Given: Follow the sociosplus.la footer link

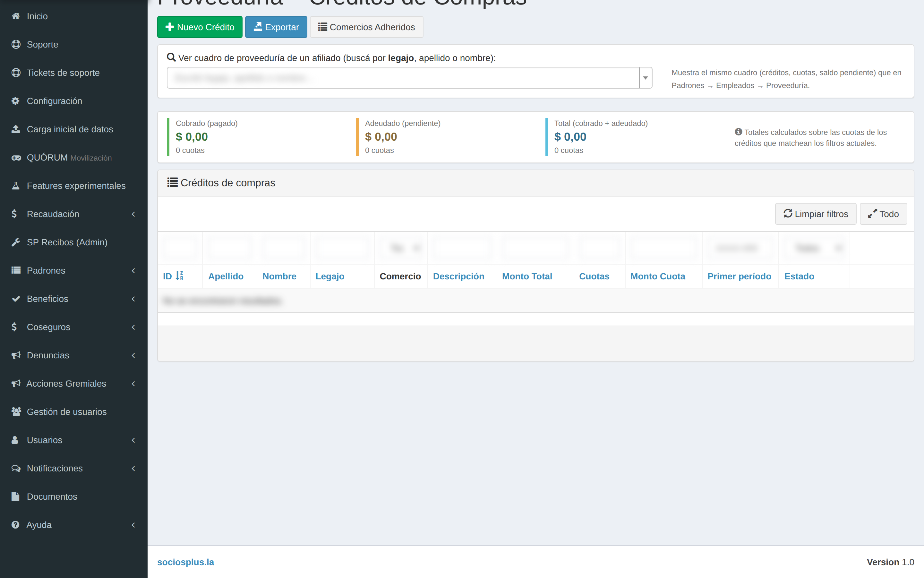Looking at the screenshot, I should pos(185,562).
